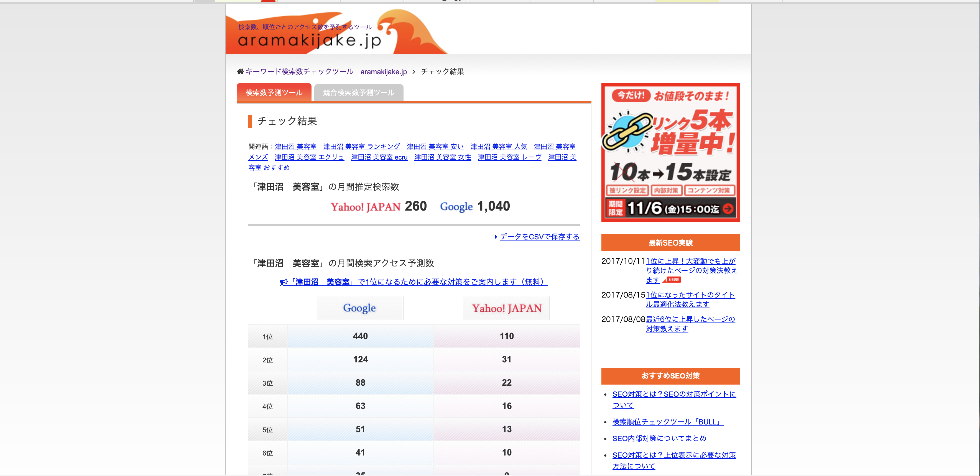
Task: Click the 5位 Yahoo value 13
Action: coord(506,429)
